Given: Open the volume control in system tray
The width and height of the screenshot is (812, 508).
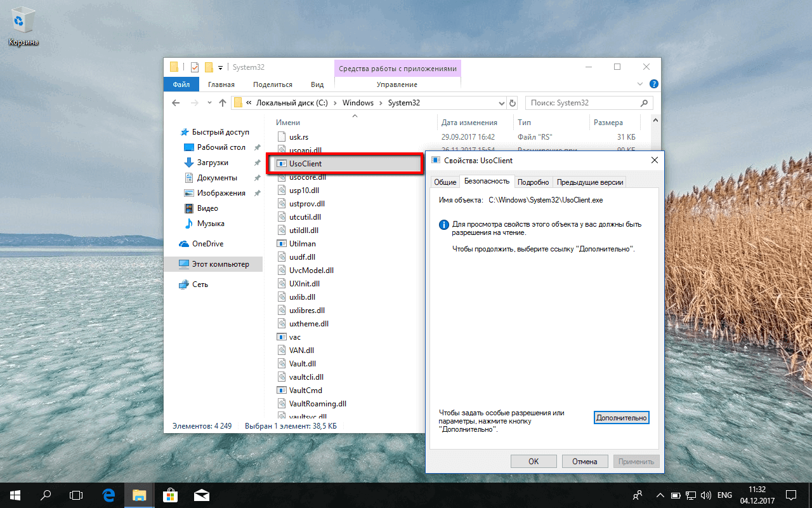Looking at the screenshot, I should pyautogui.click(x=706, y=495).
